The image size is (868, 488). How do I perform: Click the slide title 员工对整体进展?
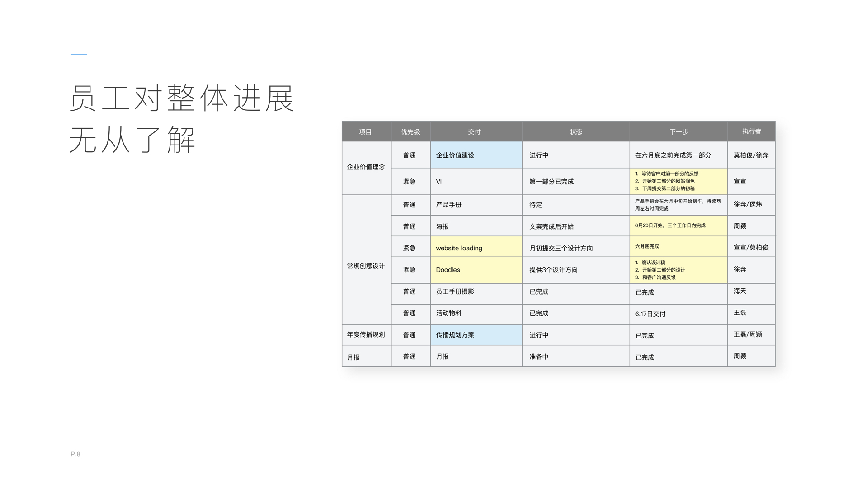tap(182, 98)
